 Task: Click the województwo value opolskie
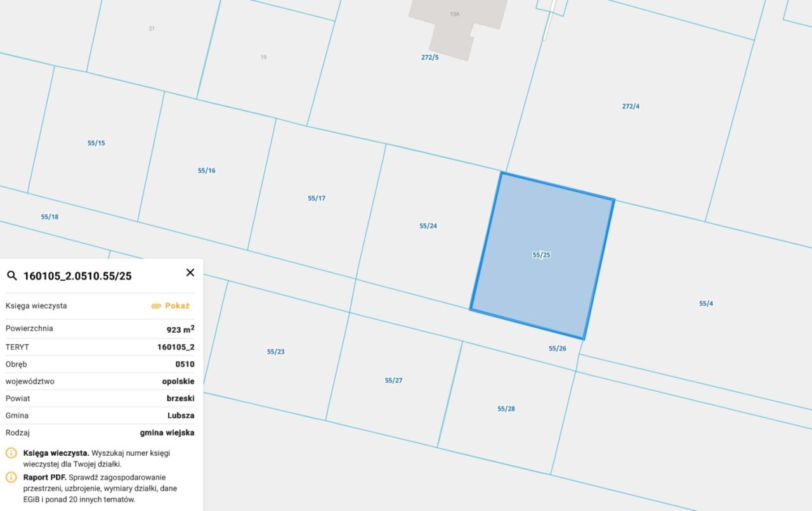click(178, 382)
